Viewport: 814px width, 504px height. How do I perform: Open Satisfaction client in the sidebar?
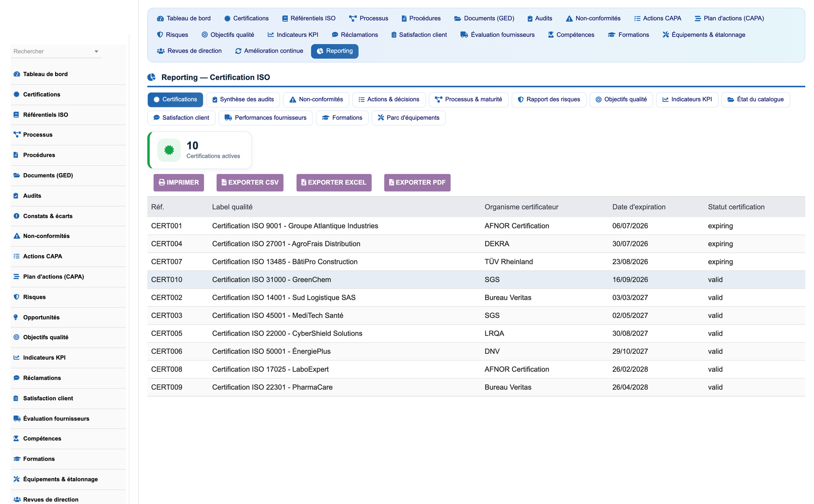(68, 399)
